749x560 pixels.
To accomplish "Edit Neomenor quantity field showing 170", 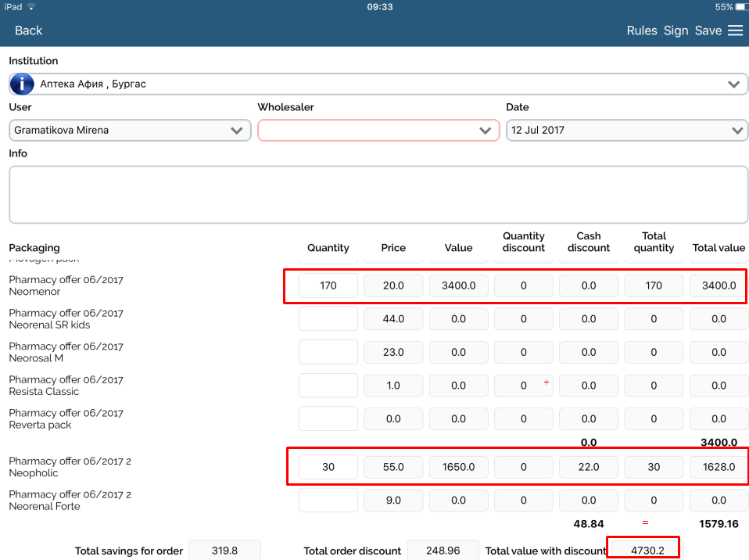I will (x=328, y=285).
